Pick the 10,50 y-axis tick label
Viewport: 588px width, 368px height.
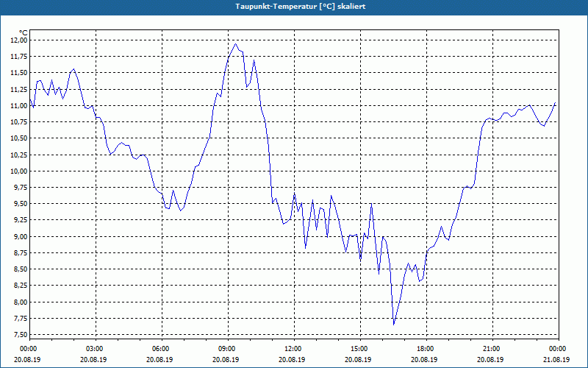tap(19, 138)
